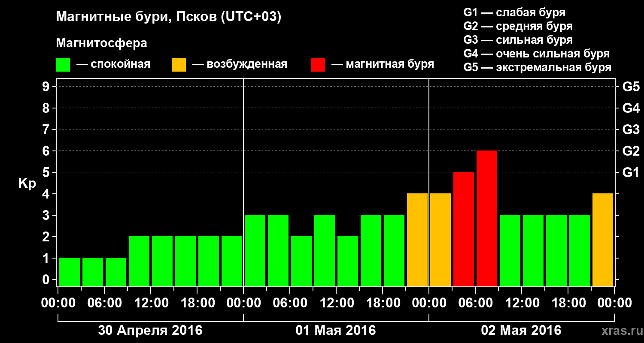Click the '01 Мая 2016' date label

pyautogui.click(x=336, y=331)
